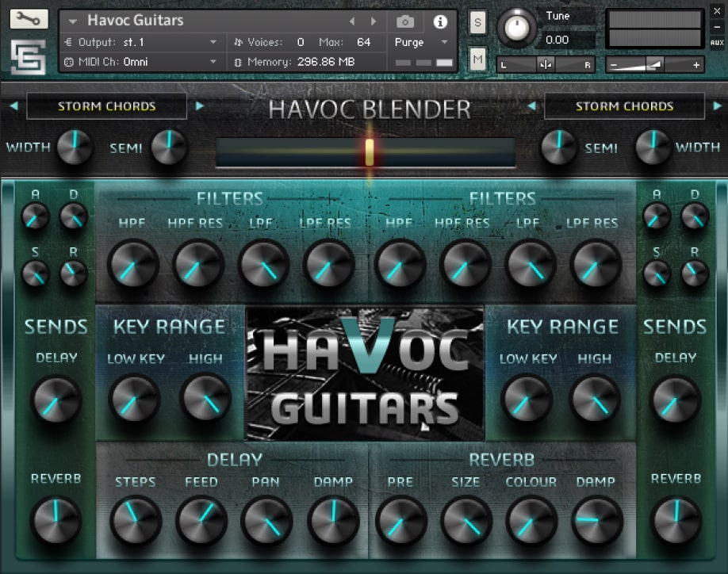Expand the instrument name dropdown arrow
The image size is (728, 574).
72,21
